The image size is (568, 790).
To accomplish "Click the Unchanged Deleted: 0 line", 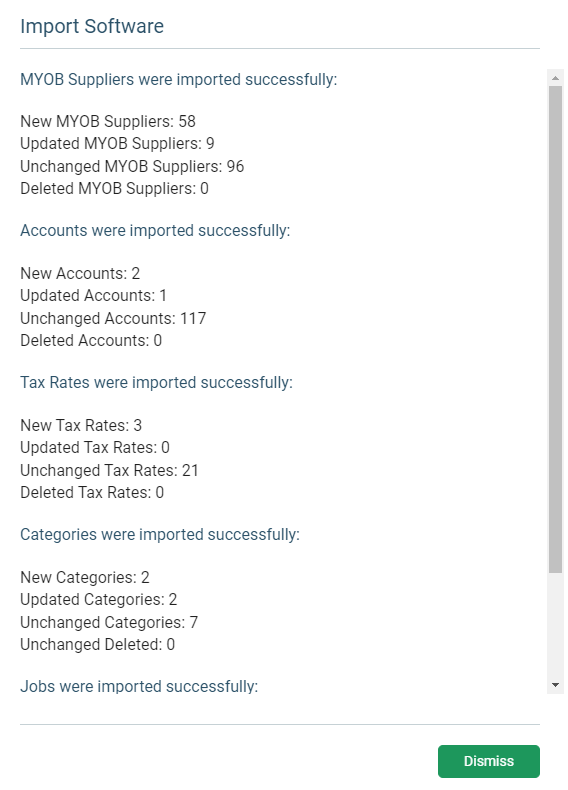I will point(97,644).
